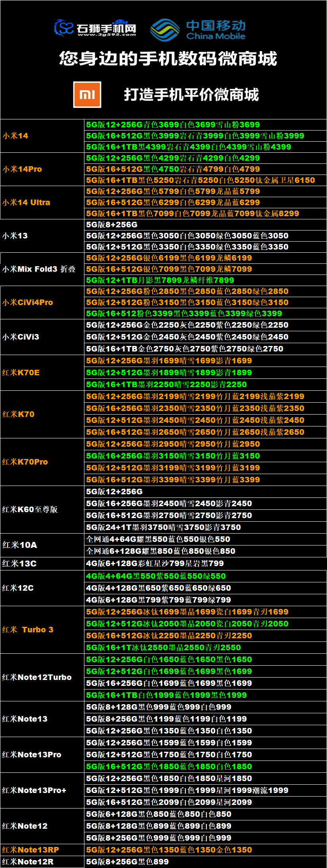Click the row 5G版16+512粉色3399
The image size is (327, 868).
coord(206,313)
